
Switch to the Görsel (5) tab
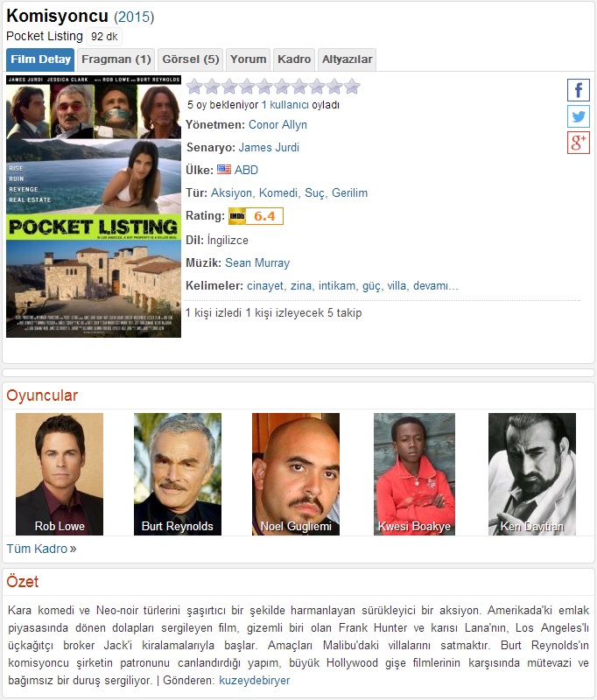click(x=191, y=59)
